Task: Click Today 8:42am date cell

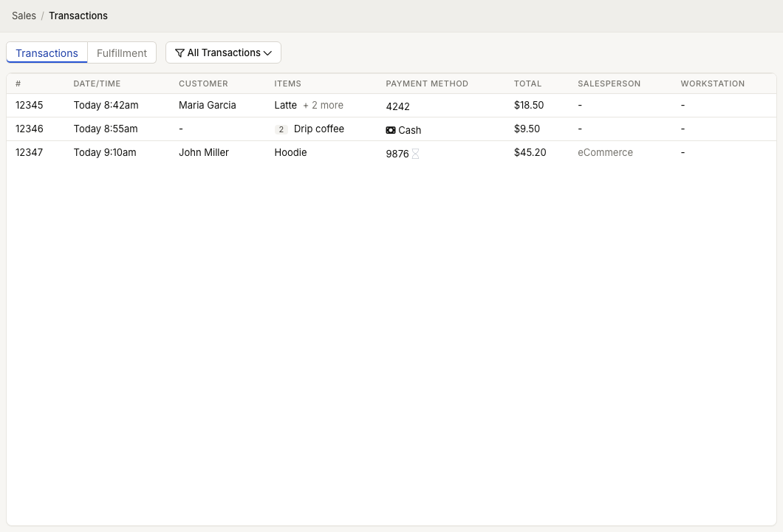Action: 106,106
